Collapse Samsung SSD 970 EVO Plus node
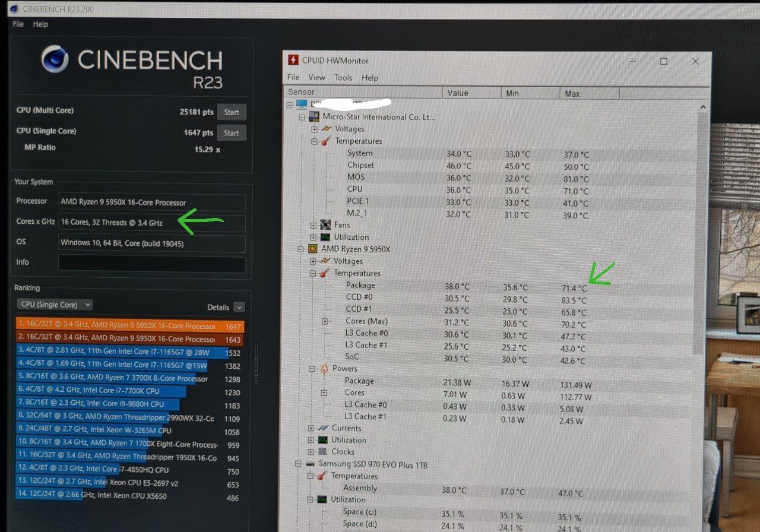Screen dimensions: 760x532 tap(299, 464)
